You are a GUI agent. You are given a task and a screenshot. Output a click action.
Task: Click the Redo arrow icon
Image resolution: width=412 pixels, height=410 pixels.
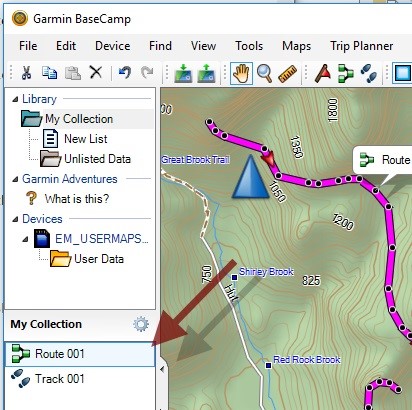147,72
